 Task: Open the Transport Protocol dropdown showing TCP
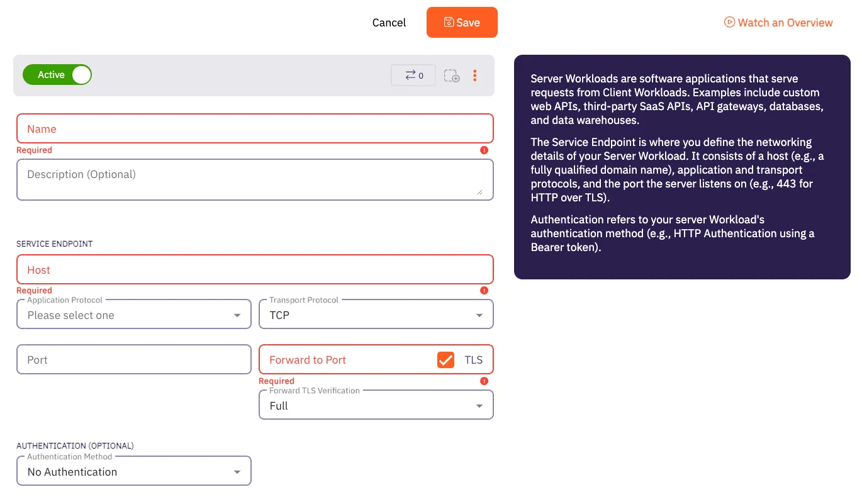[376, 314]
